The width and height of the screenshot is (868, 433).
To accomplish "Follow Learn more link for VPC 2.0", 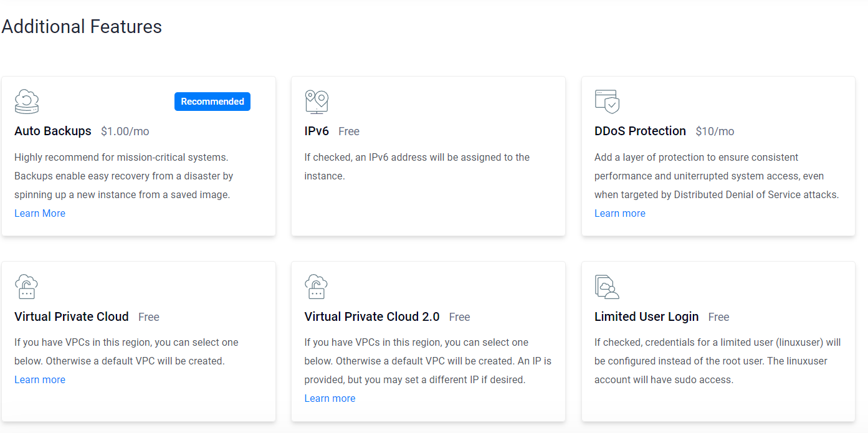I will click(x=330, y=398).
